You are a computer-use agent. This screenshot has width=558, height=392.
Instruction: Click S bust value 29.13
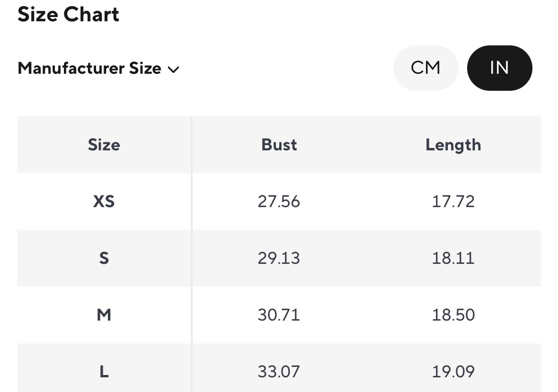point(279,258)
